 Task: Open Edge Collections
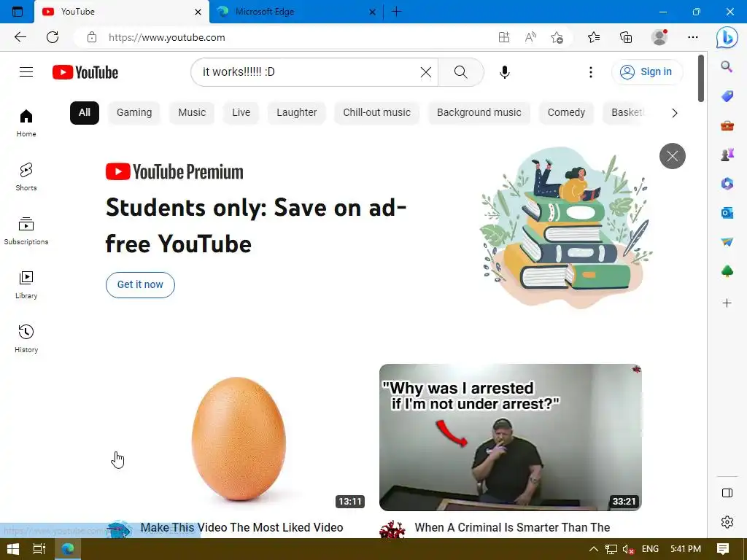[x=626, y=37]
